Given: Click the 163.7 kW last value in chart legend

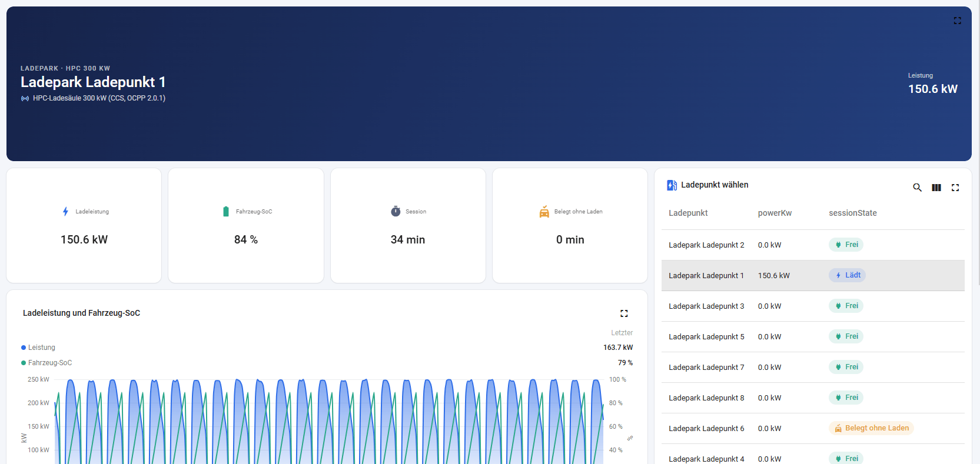Looking at the screenshot, I should tap(618, 348).
